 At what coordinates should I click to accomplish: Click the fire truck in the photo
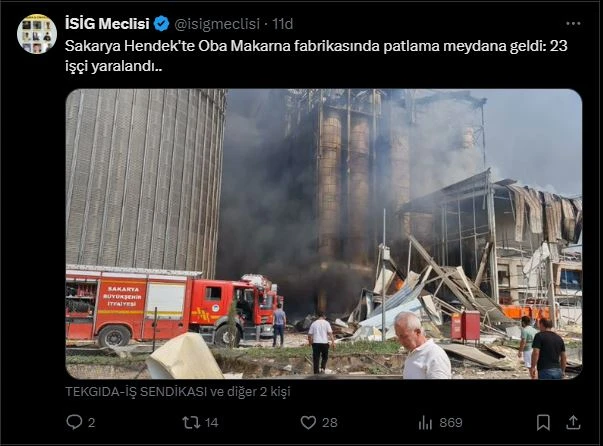[173, 306]
